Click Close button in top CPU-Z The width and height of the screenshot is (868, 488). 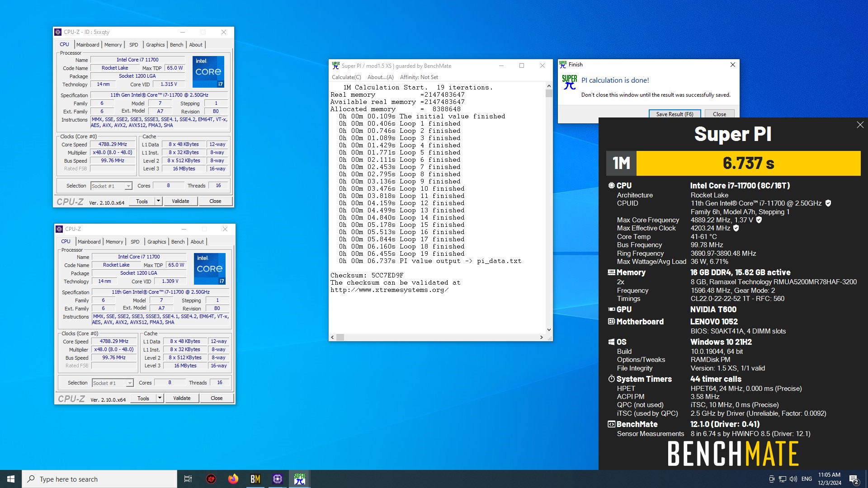215,201
